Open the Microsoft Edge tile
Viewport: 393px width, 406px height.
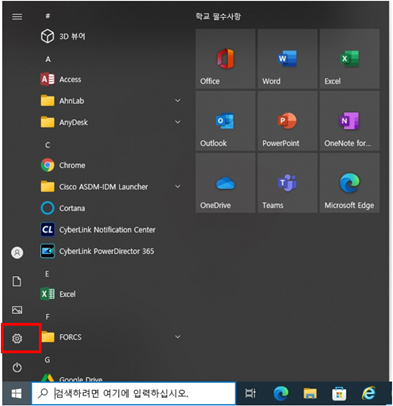pos(349,183)
